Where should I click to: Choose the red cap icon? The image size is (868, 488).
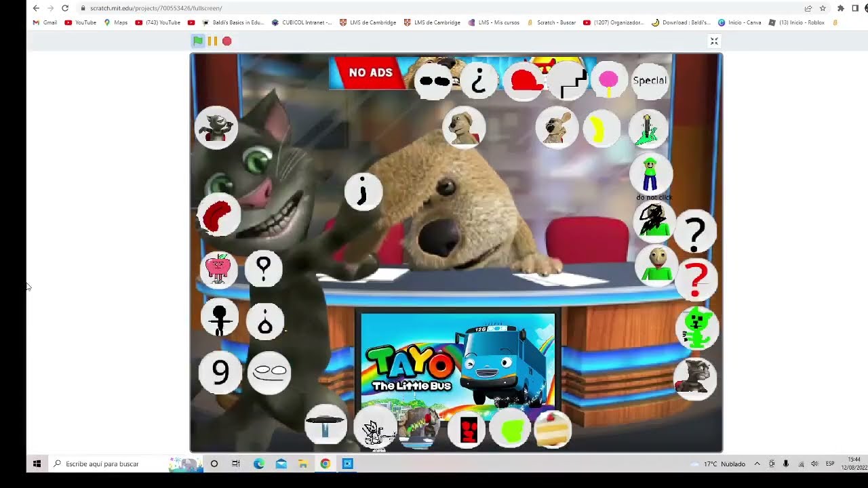click(x=524, y=81)
